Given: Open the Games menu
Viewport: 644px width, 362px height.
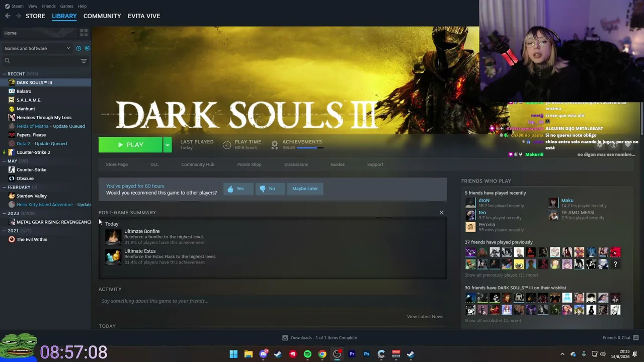Looking at the screenshot, I should point(66,6).
